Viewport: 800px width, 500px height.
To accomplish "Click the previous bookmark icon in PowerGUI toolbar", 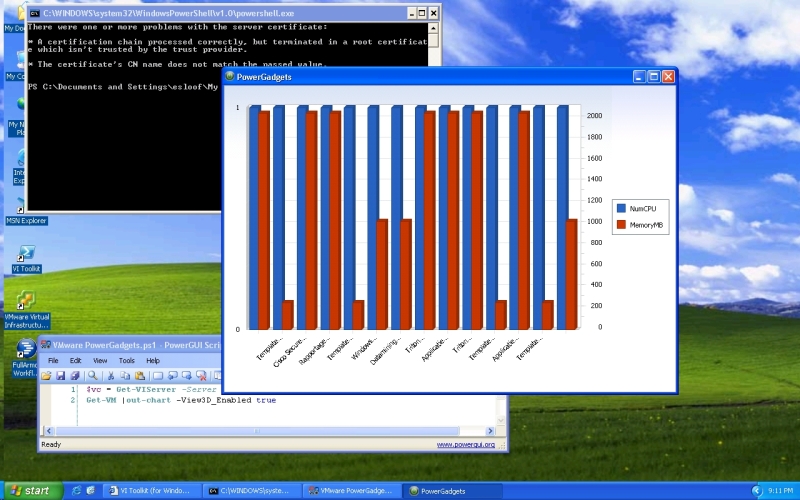I will tap(172, 376).
